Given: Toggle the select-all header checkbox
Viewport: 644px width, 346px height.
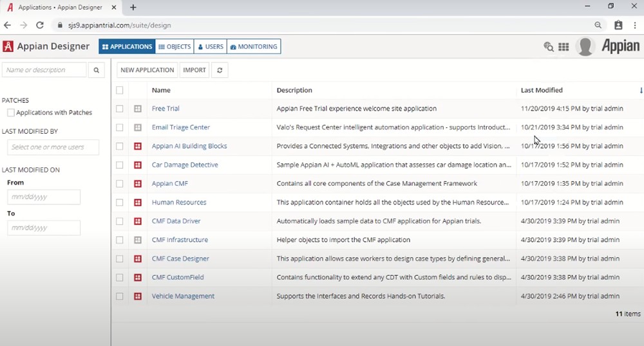Looking at the screenshot, I should (x=120, y=90).
